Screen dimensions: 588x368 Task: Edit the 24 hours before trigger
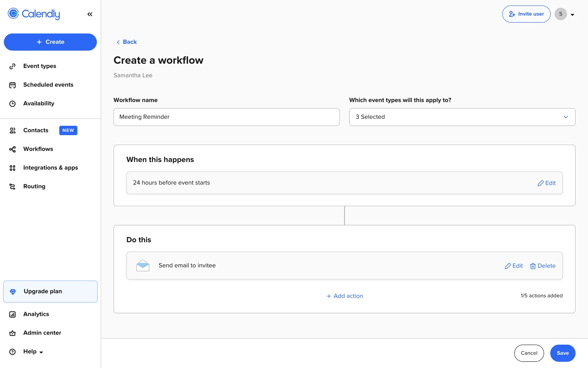(x=547, y=183)
